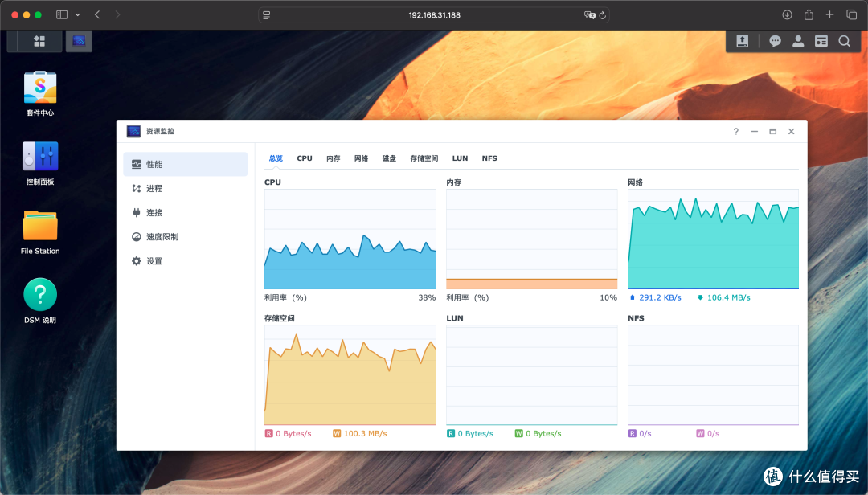Launch File Station from the desktop
Image resolution: width=868 pixels, height=495 pixels.
(x=40, y=226)
